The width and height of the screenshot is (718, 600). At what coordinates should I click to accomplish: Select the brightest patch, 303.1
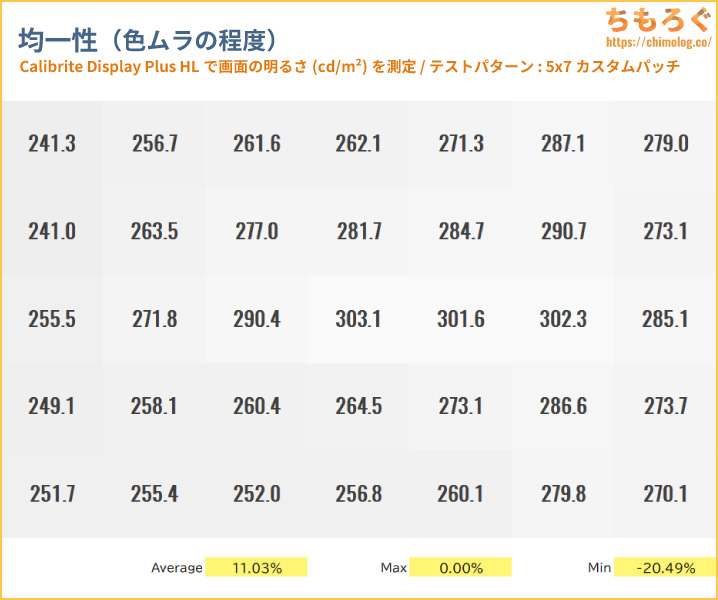coord(359,320)
